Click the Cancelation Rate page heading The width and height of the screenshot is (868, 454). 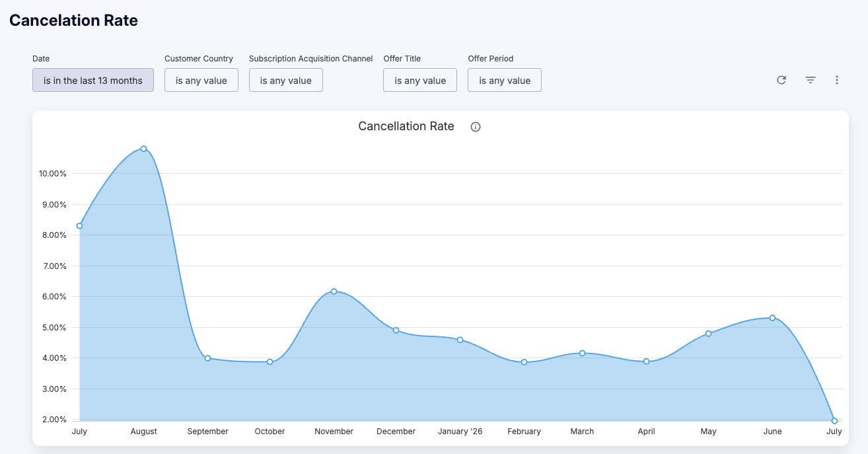click(73, 20)
